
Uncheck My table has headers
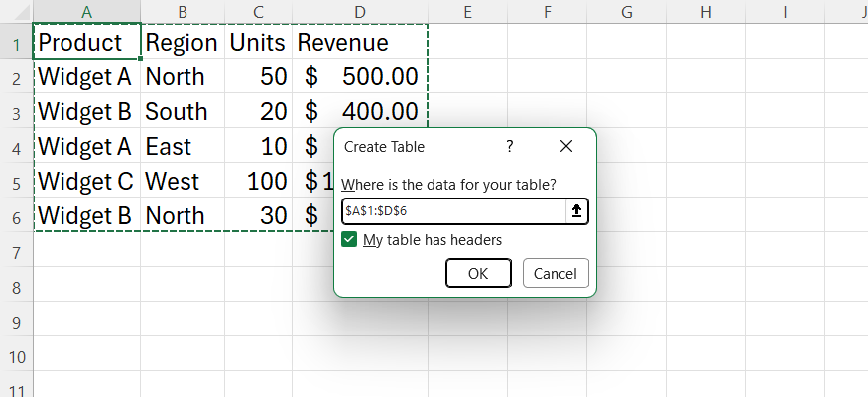point(349,240)
